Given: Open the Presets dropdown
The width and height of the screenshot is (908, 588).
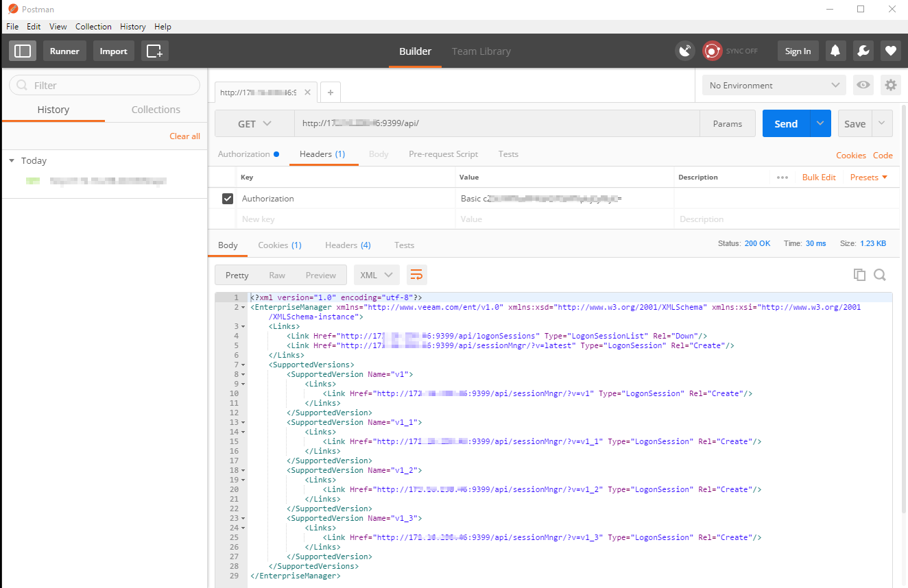Looking at the screenshot, I should (x=869, y=177).
